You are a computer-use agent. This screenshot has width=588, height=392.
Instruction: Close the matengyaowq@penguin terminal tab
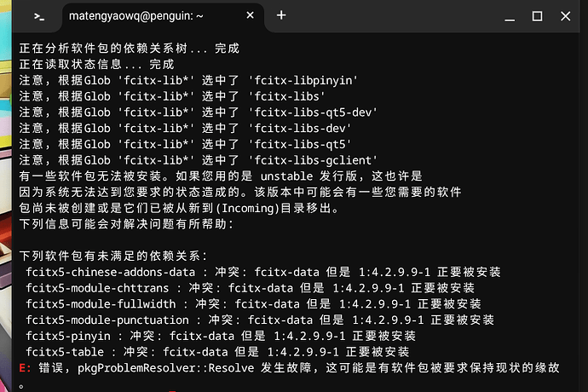click(251, 15)
